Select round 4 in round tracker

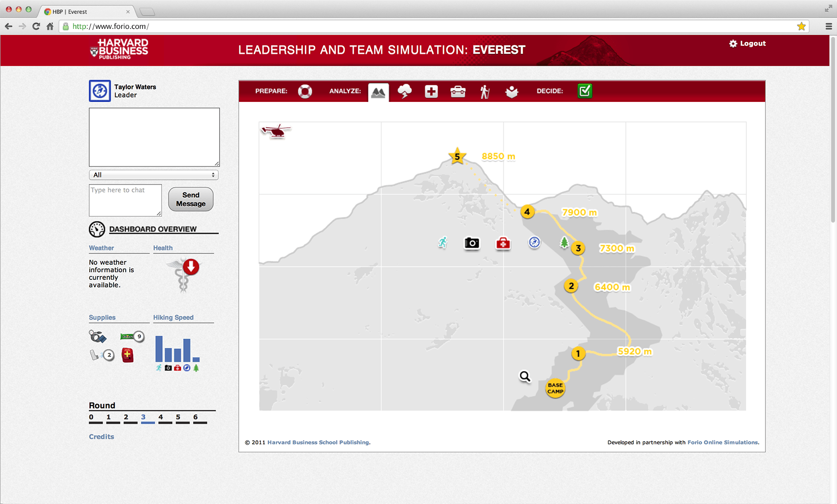click(x=165, y=418)
